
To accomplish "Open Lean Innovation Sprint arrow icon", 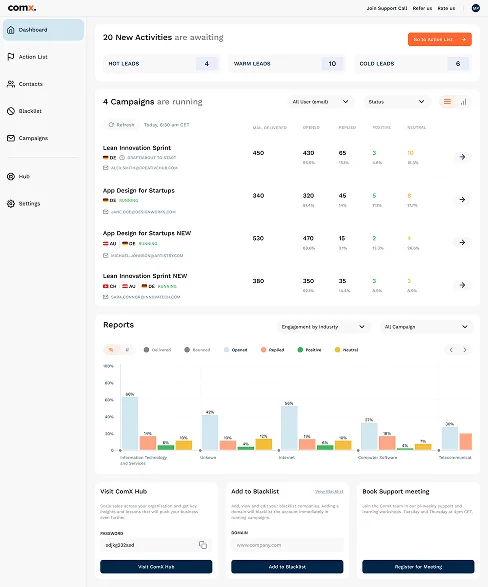I will coord(463,157).
